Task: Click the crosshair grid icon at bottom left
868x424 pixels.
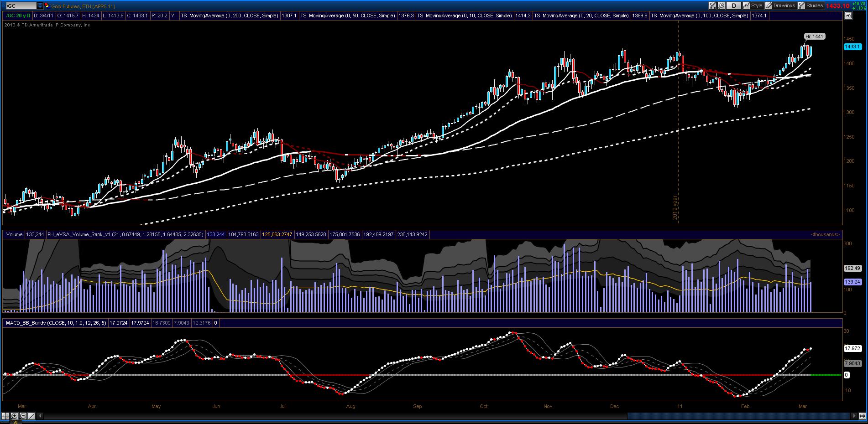Action: tap(6, 416)
